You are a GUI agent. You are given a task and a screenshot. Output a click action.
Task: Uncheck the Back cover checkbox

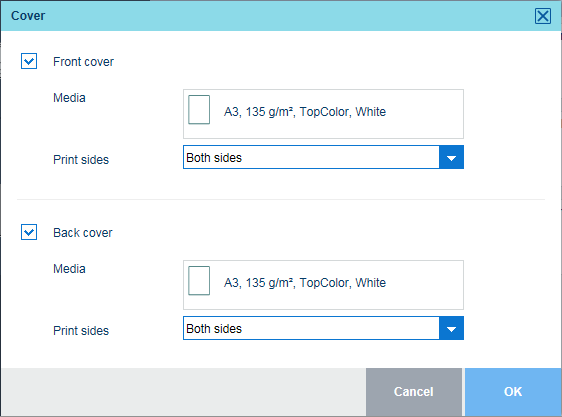pos(29,232)
